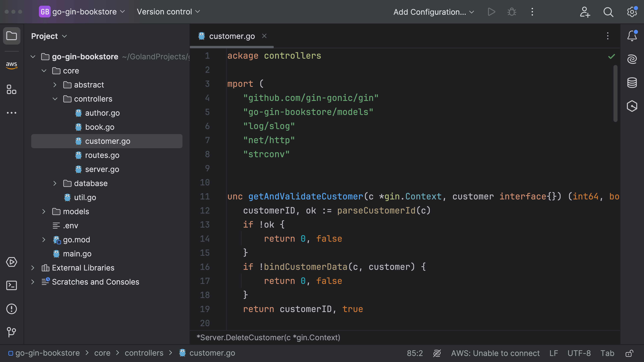Click the Search Everywhere magnifier icon
Screen dimensions: 644x362
coord(608,12)
